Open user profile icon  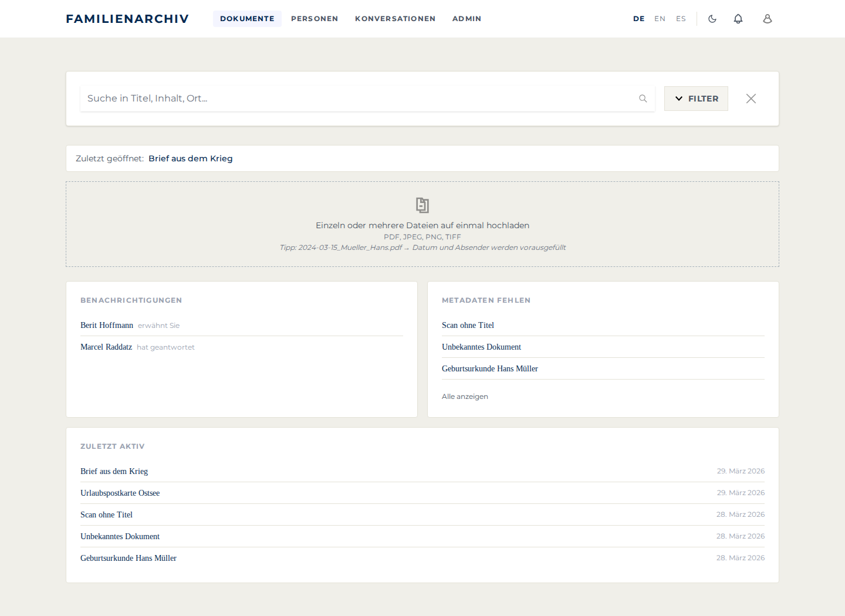(768, 19)
